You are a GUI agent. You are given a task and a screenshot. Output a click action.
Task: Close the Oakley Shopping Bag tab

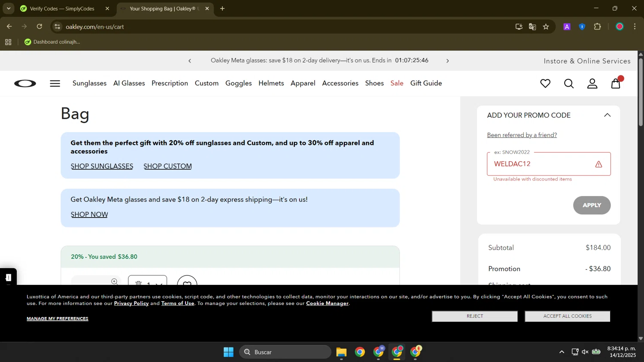(207, 9)
